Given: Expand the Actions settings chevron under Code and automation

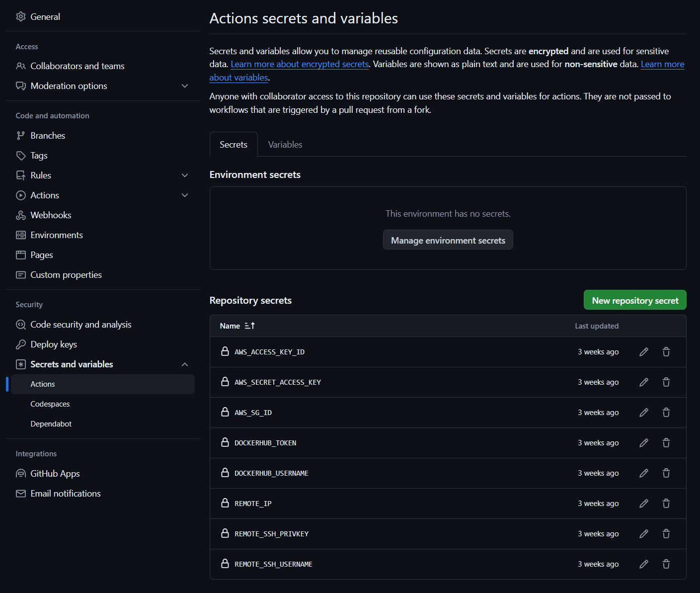Looking at the screenshot, I should point(185,195).
